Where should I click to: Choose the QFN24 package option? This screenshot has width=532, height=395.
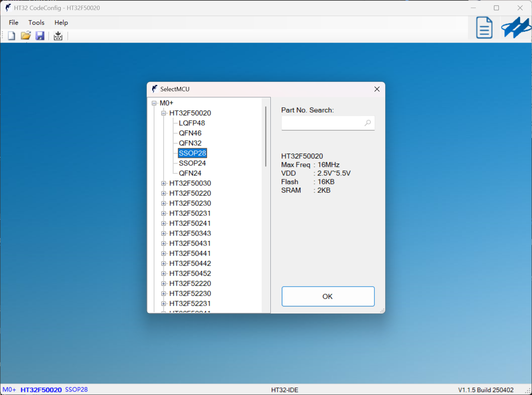(190, 173)
